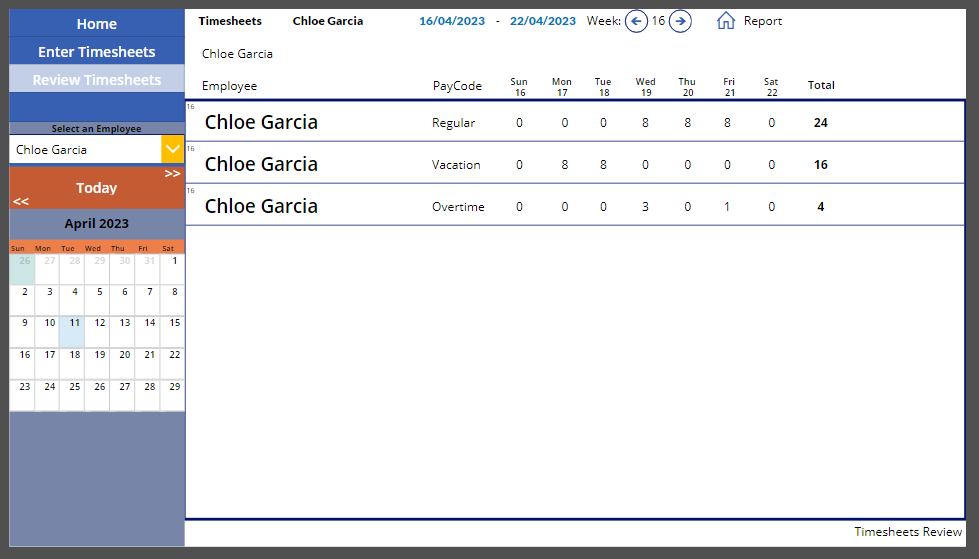Choose April 29 on the calendar
Screen dimensions: 979x559
[172, 395]
